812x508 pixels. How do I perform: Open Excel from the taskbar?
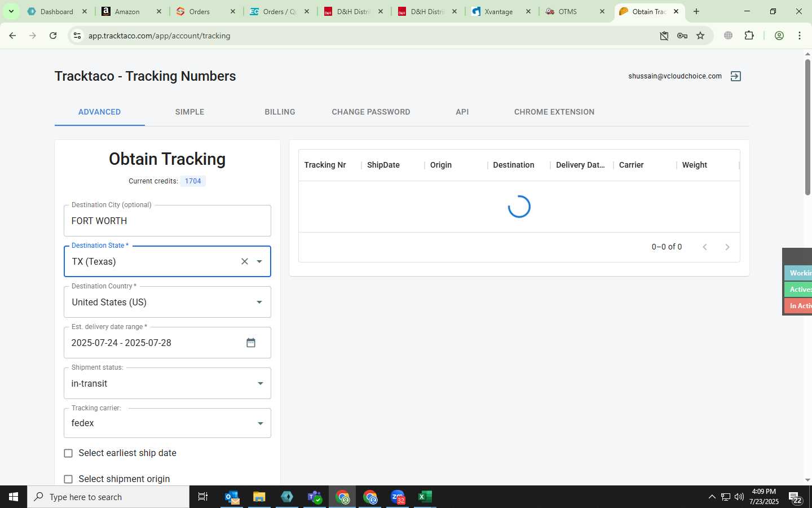click(425, 497)
